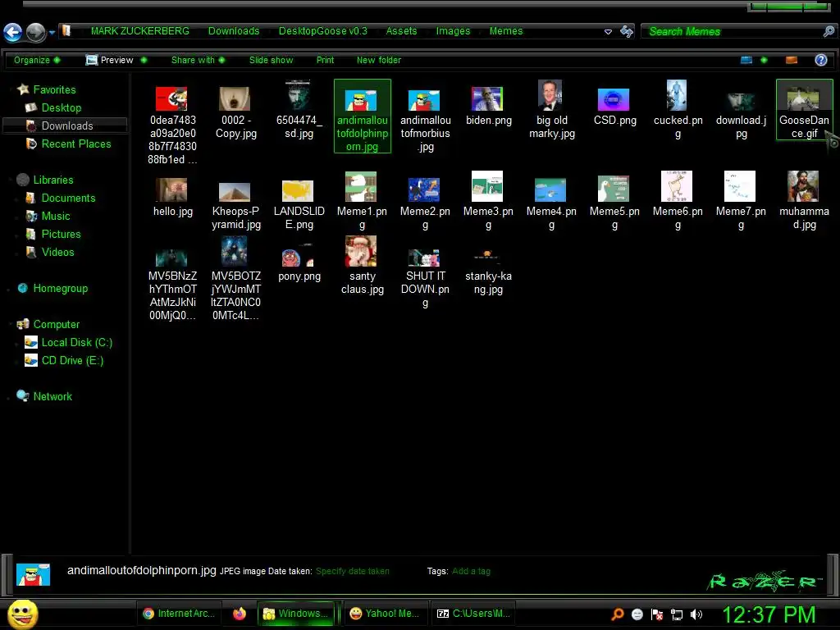Image resolution: width=840 pixels, height=630 pixels.
Task: Open the Music library
Action: pos(56,216)
